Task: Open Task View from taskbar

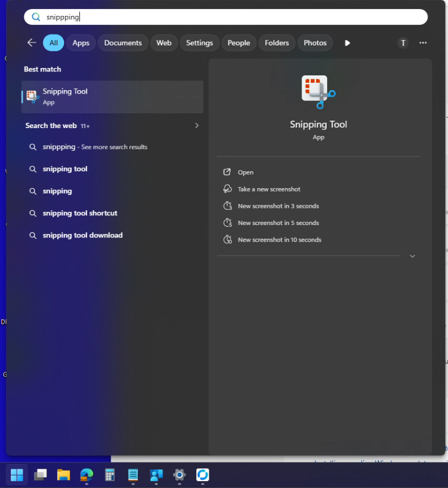Action: (x=40, y=474)
